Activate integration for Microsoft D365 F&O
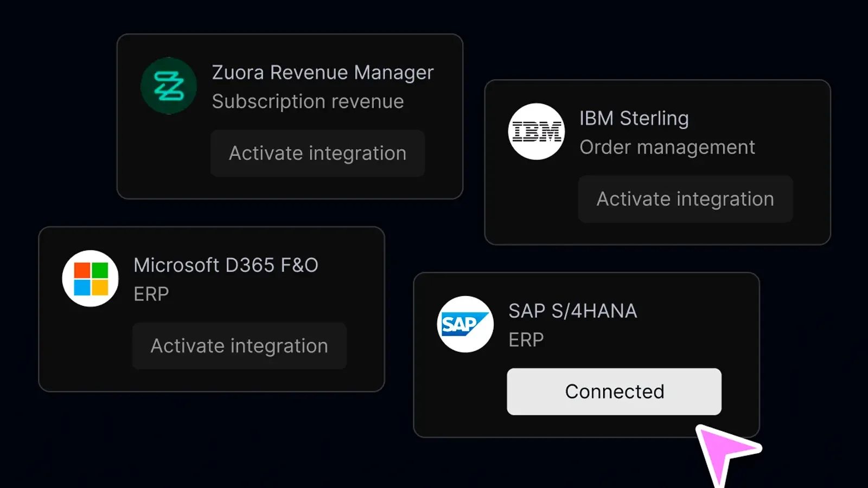Image resolution: width=868 pixels, height=488 pixels. (239, 346)
